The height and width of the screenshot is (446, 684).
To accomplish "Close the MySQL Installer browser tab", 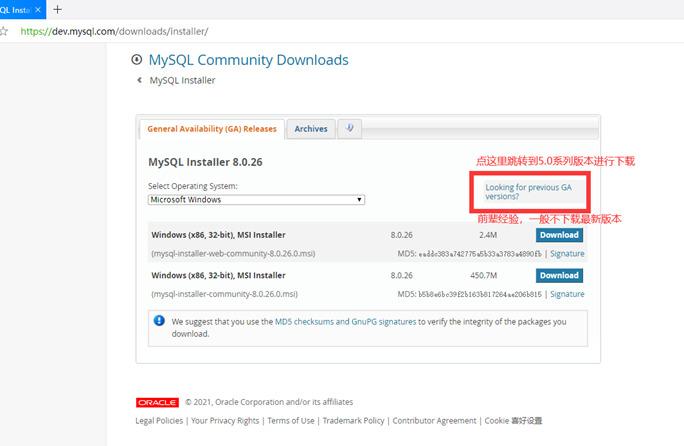I will tap(38, 10).
